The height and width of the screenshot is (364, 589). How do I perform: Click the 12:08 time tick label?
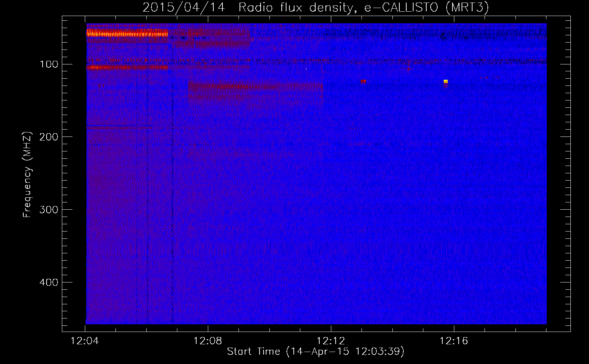point(207,341)
